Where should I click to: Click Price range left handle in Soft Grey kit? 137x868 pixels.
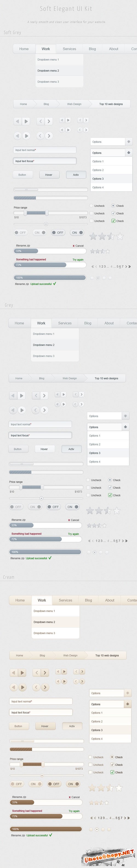pyautogui.click(x=25, y=213)
